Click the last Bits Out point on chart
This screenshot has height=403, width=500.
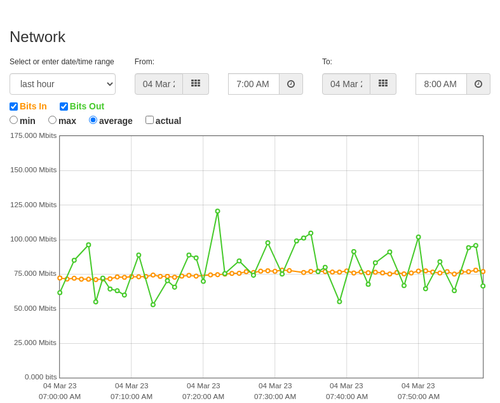[x=483, y=286]
